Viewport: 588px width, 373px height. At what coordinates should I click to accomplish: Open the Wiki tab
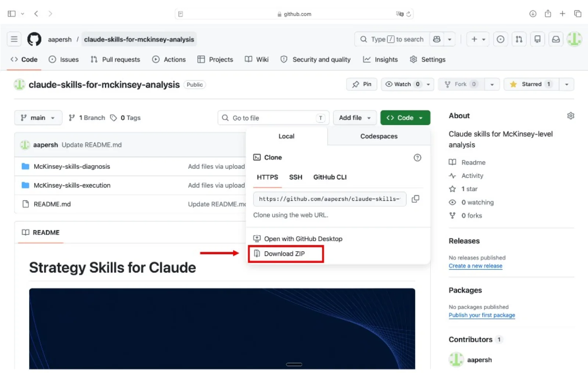(x=257, y=59)
